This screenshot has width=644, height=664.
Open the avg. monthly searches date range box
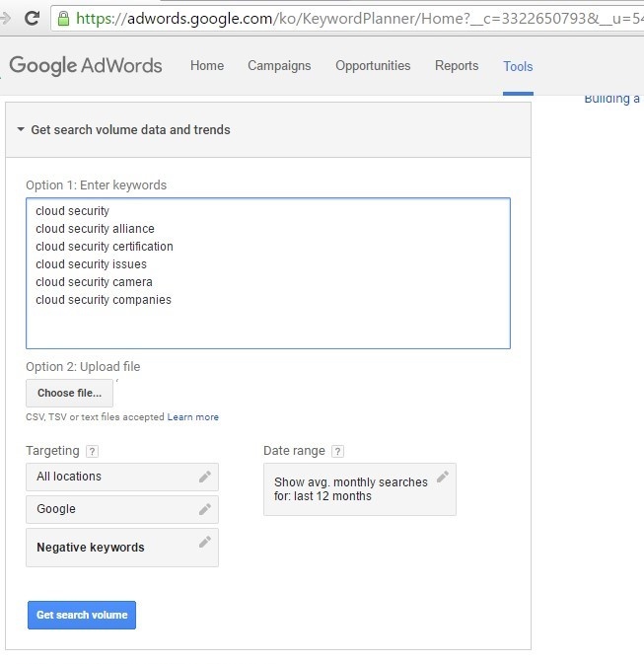click(360, 489)
